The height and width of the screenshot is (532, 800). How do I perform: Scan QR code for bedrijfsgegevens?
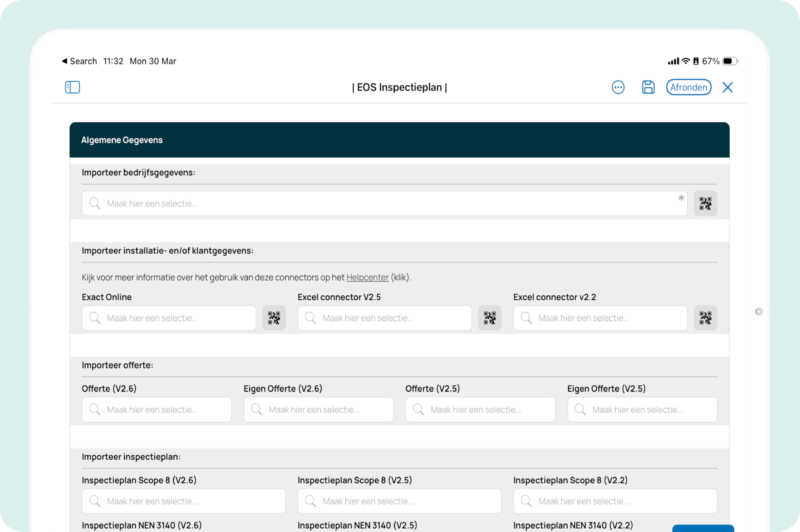[705, 203]
